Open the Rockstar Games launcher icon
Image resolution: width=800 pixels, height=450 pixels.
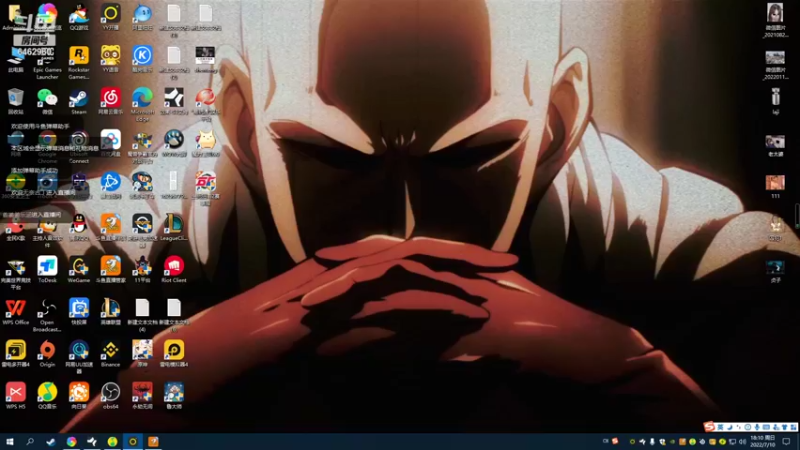pos(79,55)
